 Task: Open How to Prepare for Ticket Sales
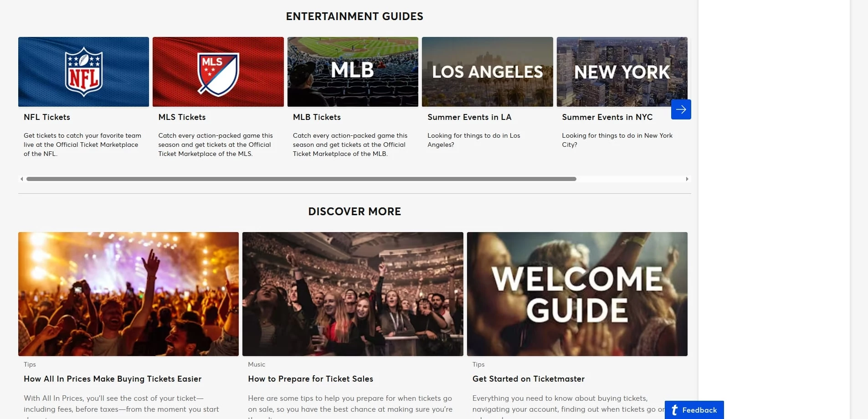pyautogui.click(x=310, y=379)
